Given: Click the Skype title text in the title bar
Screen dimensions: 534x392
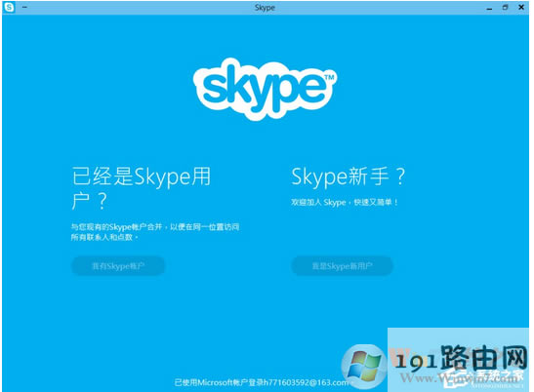Looking at the screenshot, I should click(265, 8).
